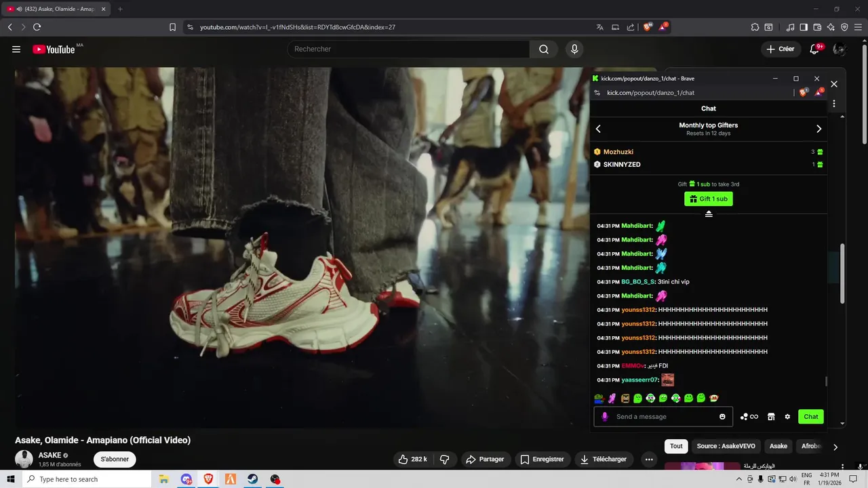Send message with the green Chat button

[x=811, y=416]
